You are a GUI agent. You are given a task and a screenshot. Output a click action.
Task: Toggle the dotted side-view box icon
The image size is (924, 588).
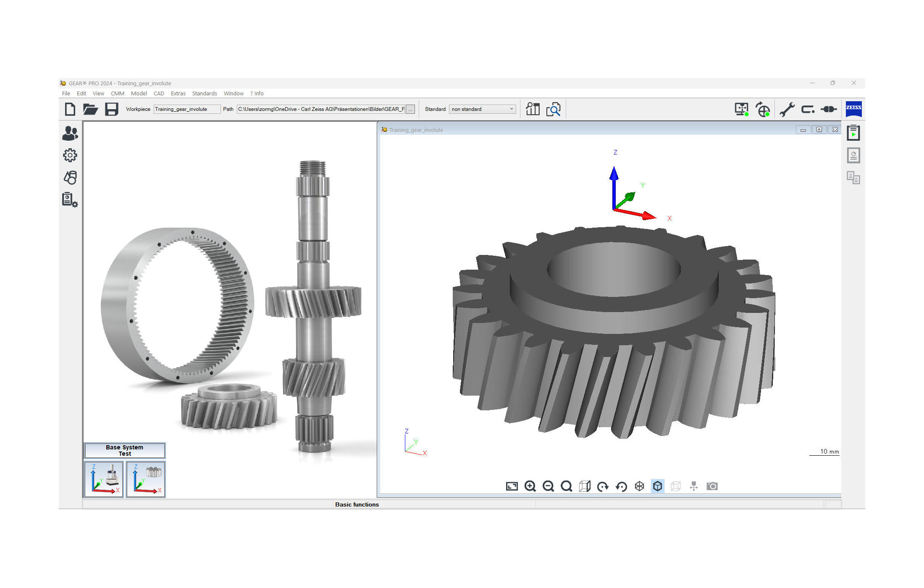(585, 486)
